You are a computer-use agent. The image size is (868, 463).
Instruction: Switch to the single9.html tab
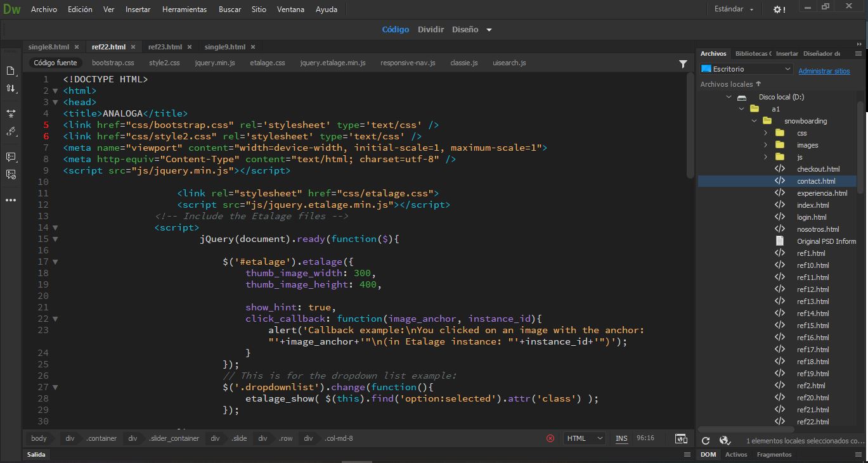tap(224, 47)
